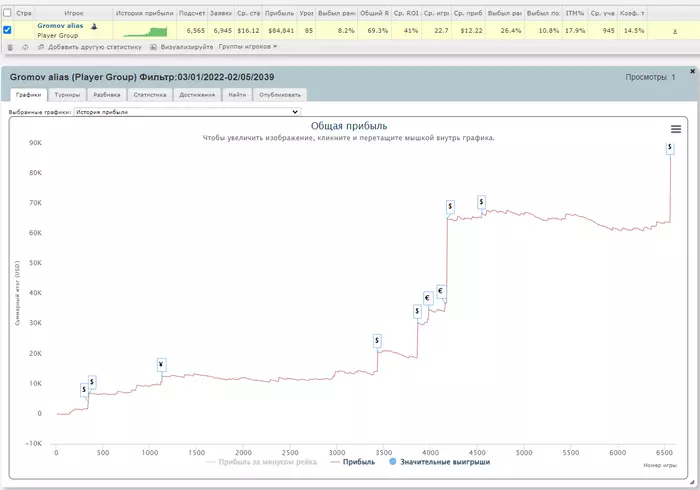
Task: Click the Визуализируйте image icon
Action: click(153, 47)
